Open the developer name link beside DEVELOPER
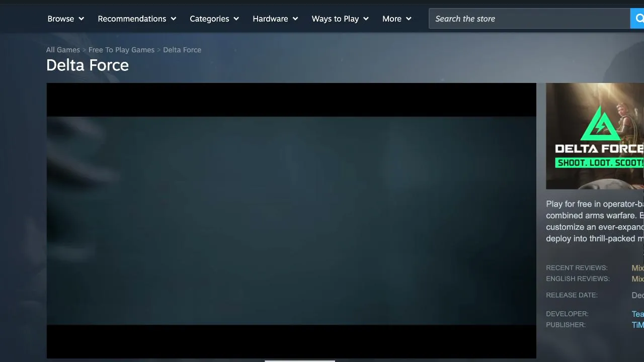Viewport: 644px width, 362px height. (637, 314)
